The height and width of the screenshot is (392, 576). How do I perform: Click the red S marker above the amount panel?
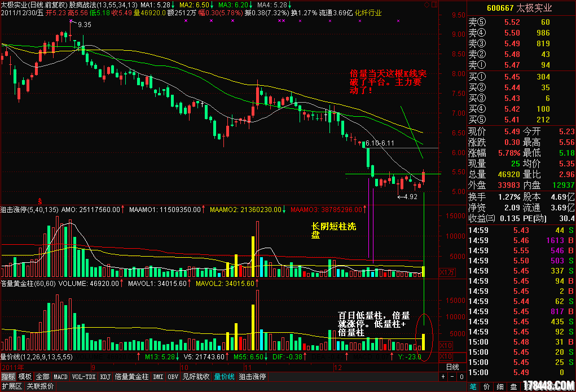[40, 201]
